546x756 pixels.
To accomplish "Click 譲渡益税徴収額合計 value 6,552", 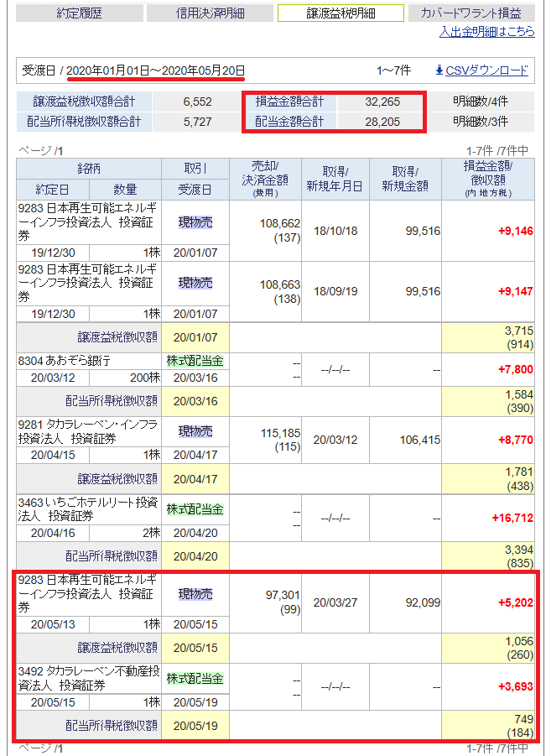I will point(198,102).
